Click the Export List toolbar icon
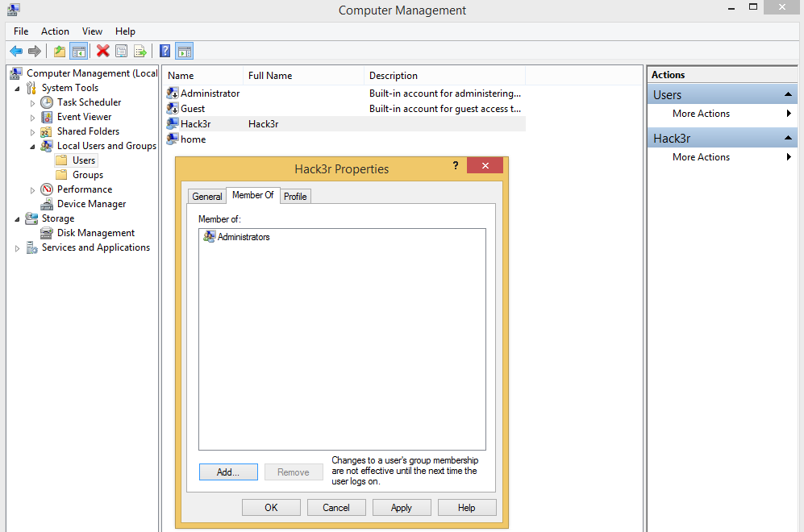This screenshot has width=804, height=532. pyautogui.click(x=140, y=52)
